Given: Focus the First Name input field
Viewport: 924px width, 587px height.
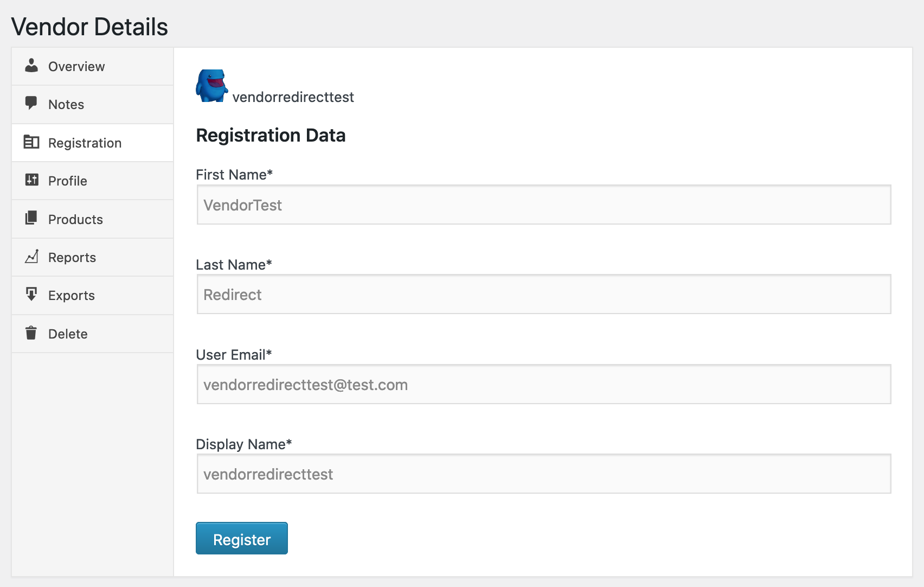Looking at the screenshot, I should point(543,205).
